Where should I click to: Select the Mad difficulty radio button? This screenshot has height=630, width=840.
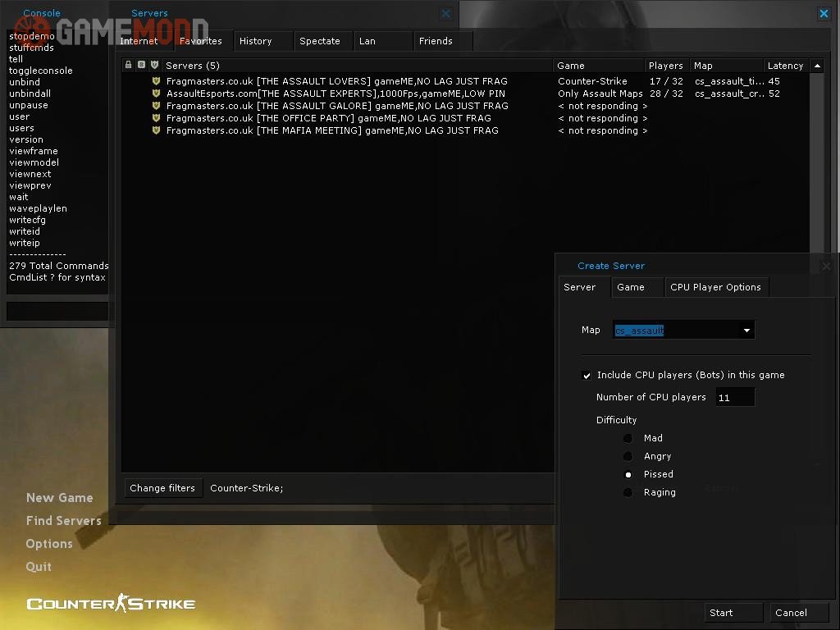[628, 439]
